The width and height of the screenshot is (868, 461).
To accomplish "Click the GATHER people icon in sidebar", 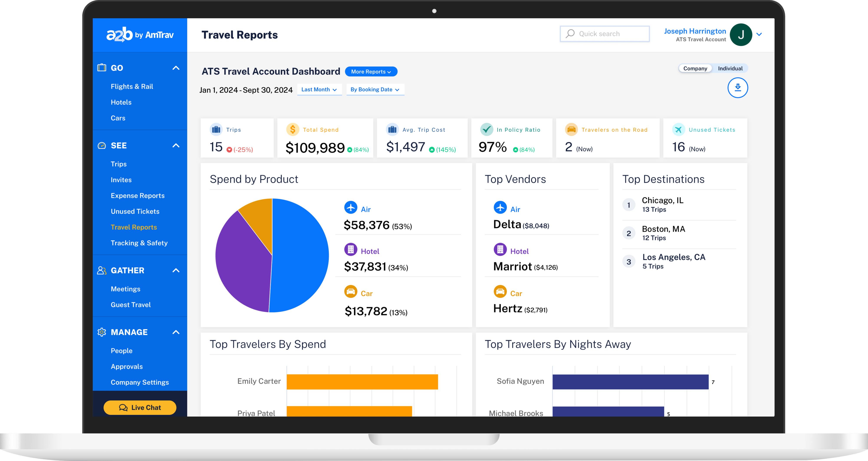I will tap(101, 270).
